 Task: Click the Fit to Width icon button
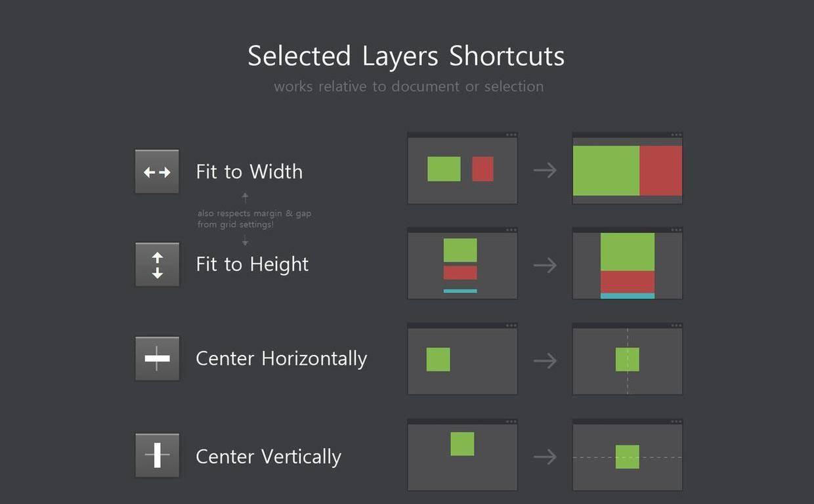pyautogui.click(x=157, y=172)
